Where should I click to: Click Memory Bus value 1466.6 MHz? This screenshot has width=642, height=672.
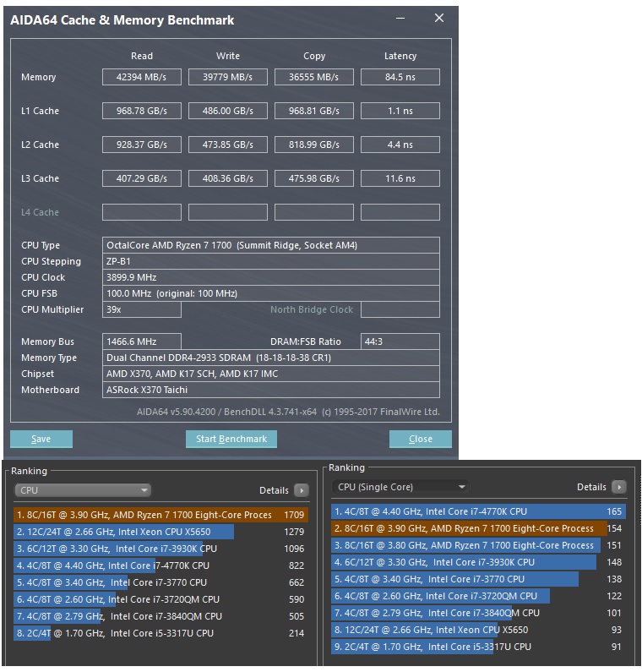coord(142,341)
